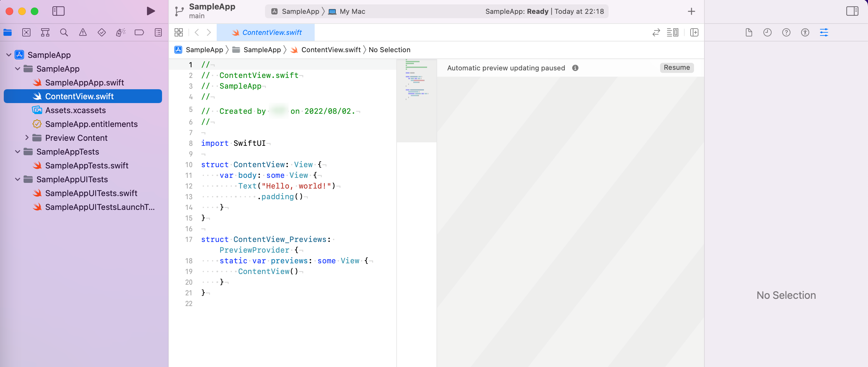Viewport: 868px width, 367px height.
Task: Open the Debug navigator
Action: tap(120, 32)
